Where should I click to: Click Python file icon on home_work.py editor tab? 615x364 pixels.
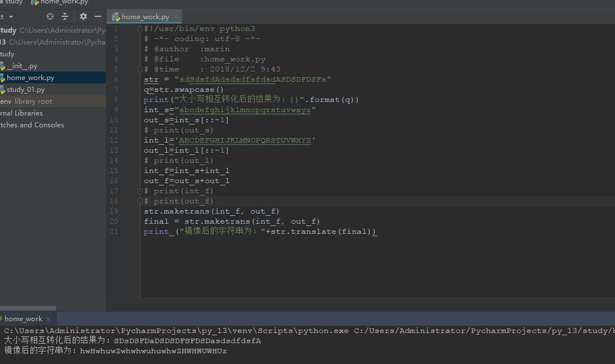[116, 17]
